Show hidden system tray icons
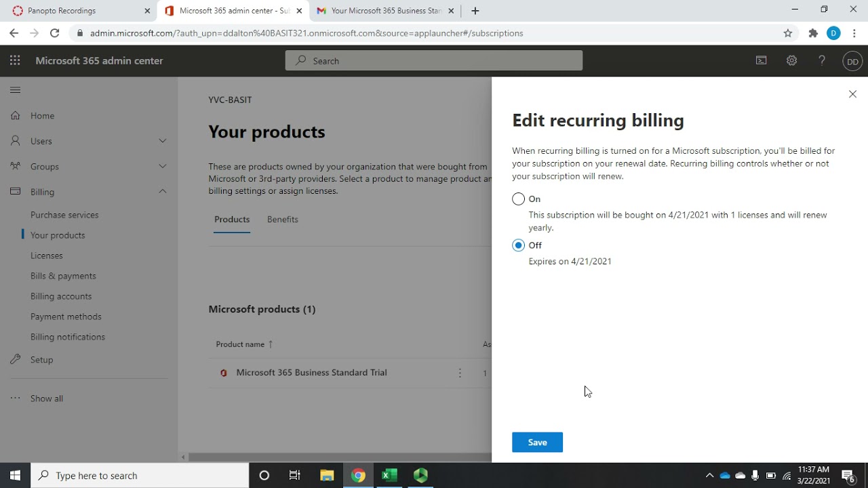 (709, 476)
